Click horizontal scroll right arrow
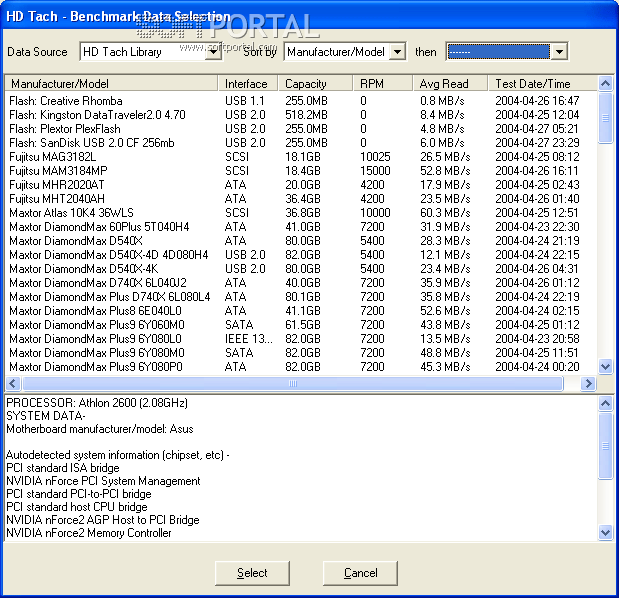 pyautogui.click(x=588, y=383)
